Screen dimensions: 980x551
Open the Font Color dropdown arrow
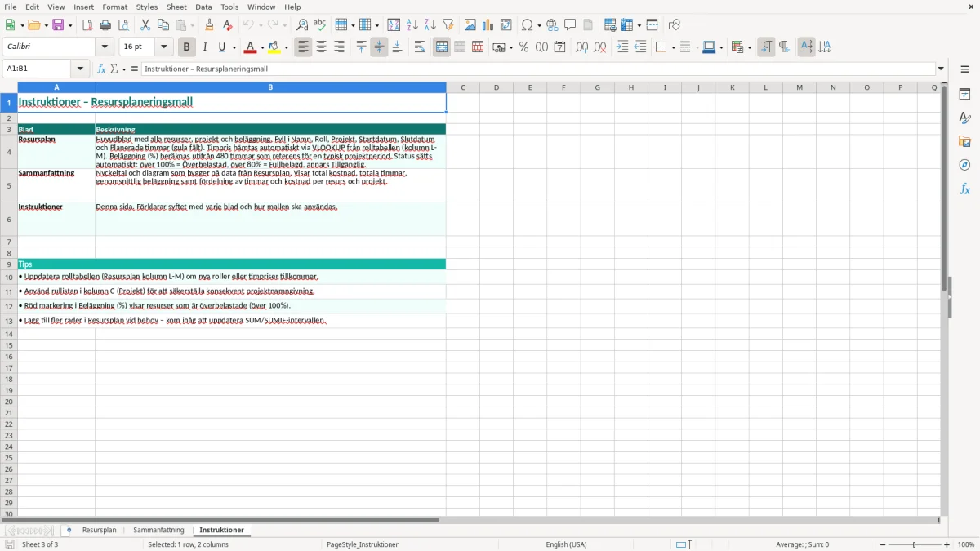pyautogui.click(x=262, y=47)
